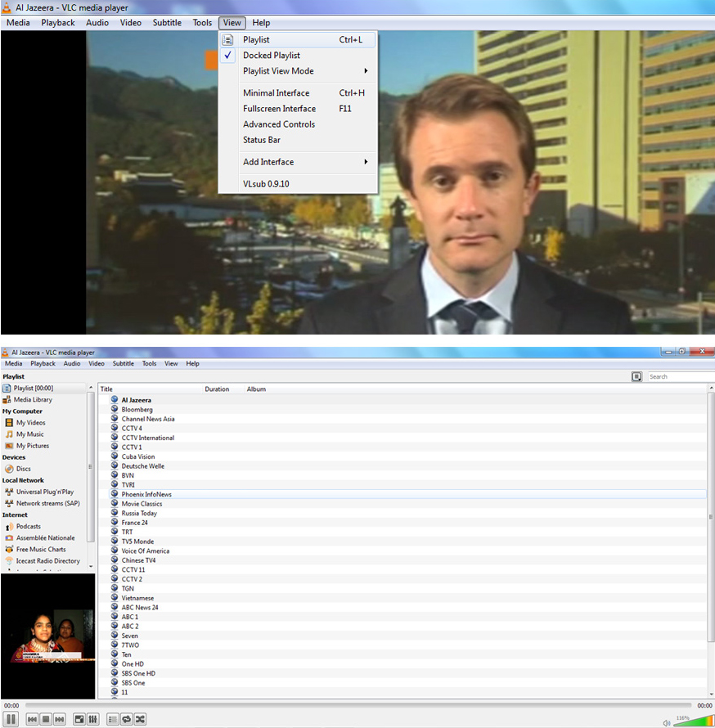Open Subtitle menu in top window
The image size is (715, 728).
[x=167, y=23]
